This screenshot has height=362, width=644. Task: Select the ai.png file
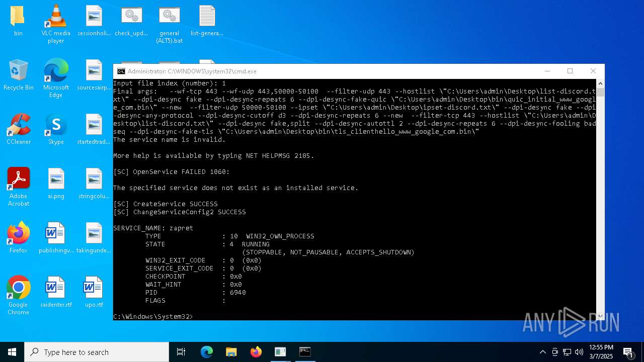[x=56, y=184]
